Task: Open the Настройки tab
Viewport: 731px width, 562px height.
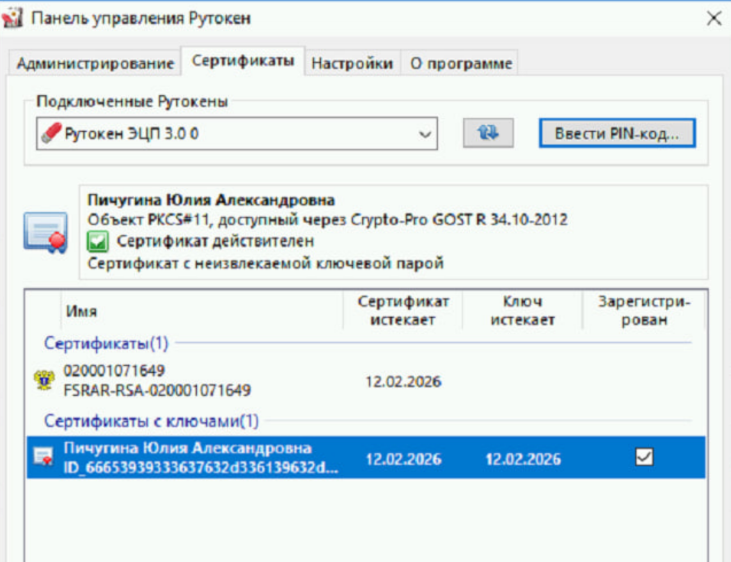Action: [x=351, y=63]
